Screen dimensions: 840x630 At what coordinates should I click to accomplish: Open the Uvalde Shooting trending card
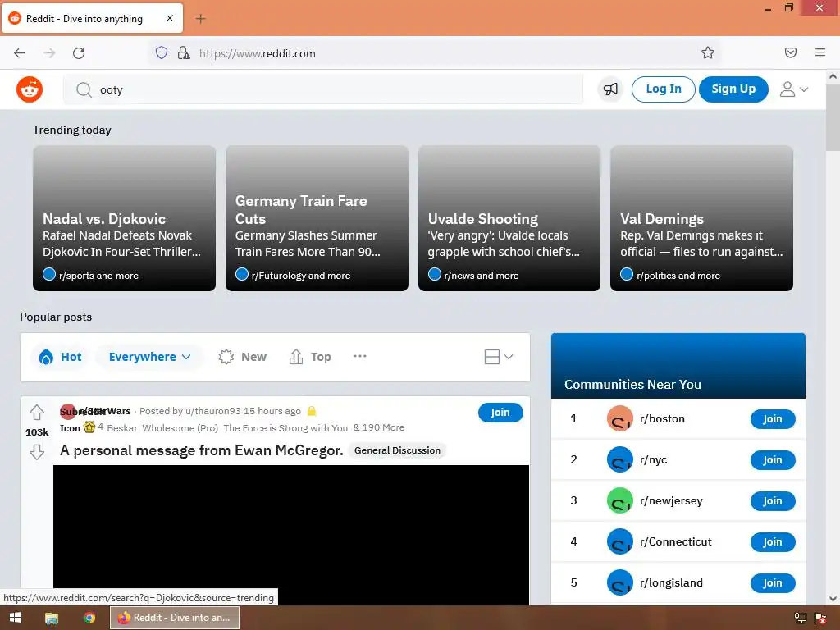click(509, 218)
